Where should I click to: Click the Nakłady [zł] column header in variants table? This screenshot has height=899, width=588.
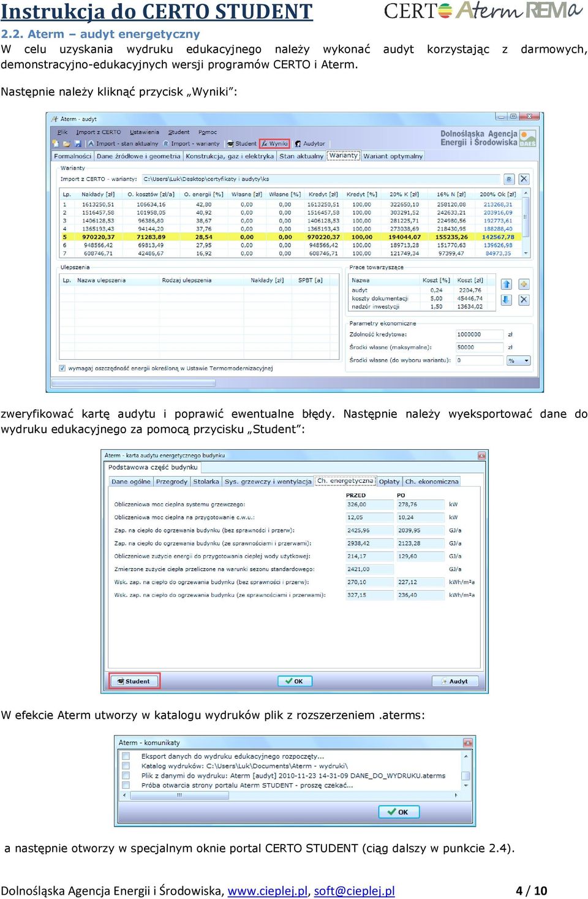tap(98, 194)
